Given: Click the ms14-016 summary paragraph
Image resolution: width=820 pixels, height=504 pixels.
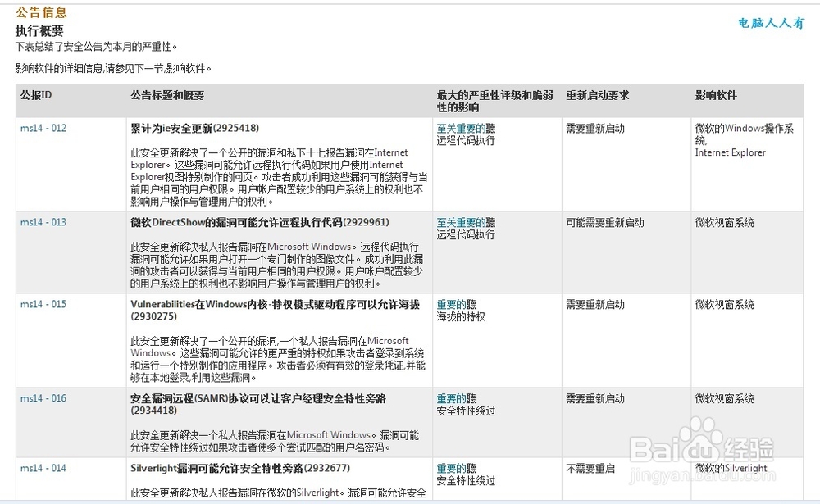Looking at the screenshot, I should pyautogui.click(x=275, y=441).
